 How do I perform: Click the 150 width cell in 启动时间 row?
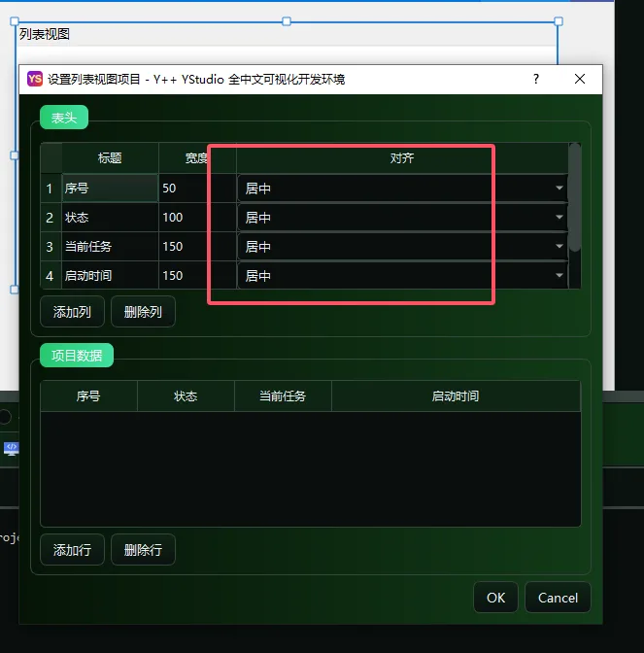coord(197,276)
